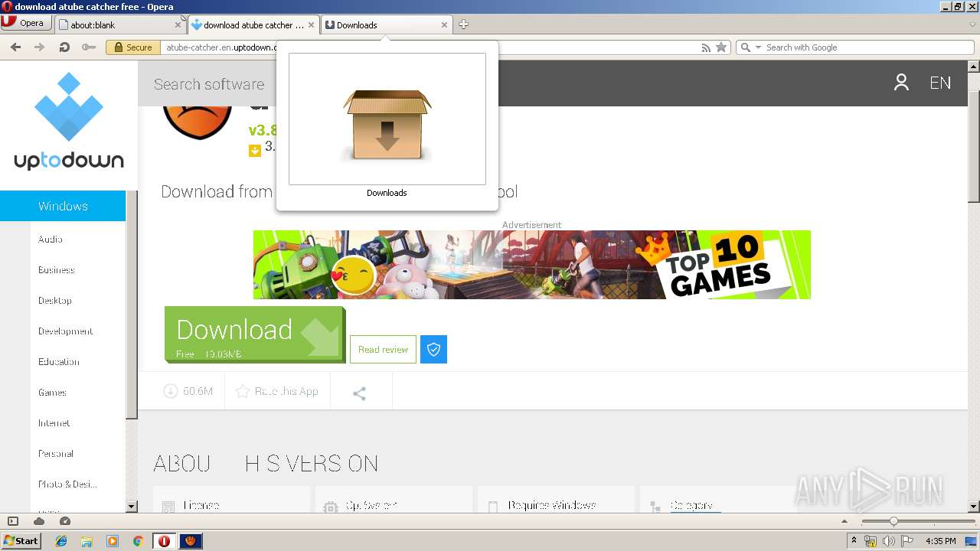Open the Desktop category
Viewport: 980px width, 551px height.
tap(55, 301)
